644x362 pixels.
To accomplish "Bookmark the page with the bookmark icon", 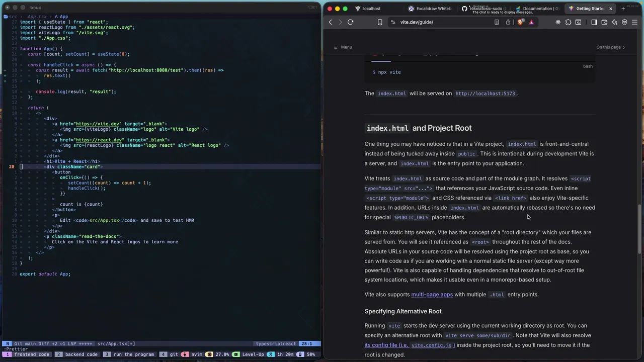I will tap(380, 22).
